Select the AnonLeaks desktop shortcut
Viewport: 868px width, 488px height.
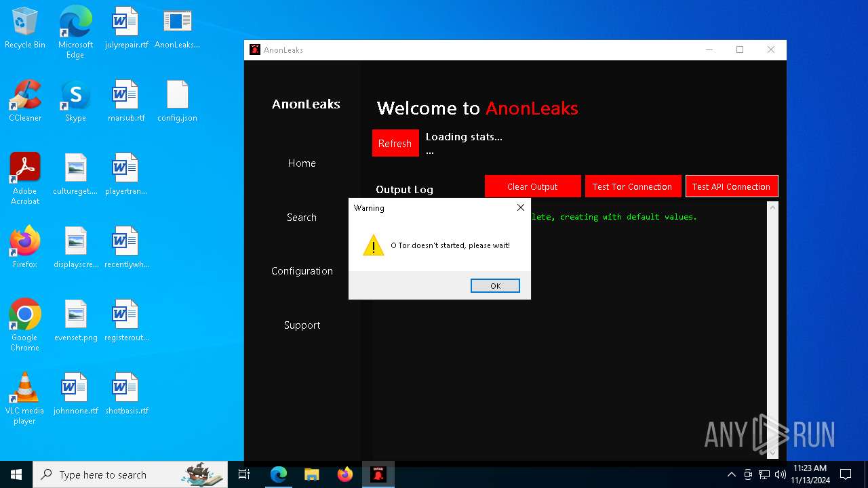point(177,28)
